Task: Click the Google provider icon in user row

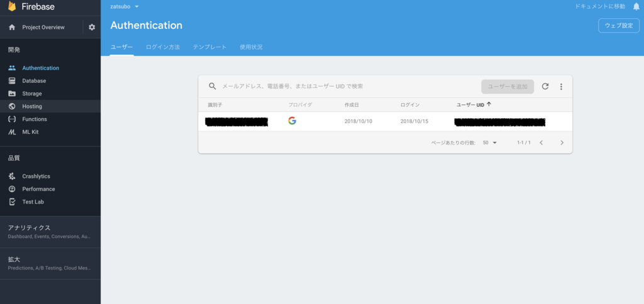Action: coord(292,121)
